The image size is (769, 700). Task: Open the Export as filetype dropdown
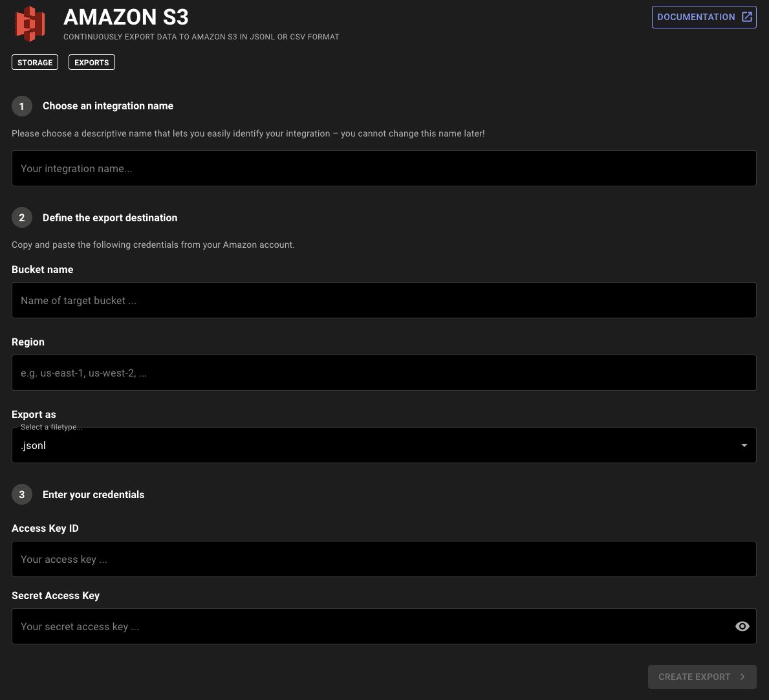(x=375, y=446)
